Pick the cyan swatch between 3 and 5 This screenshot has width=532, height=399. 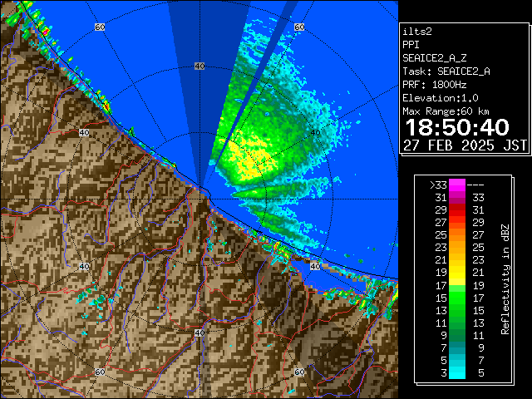[x=456, y=373]
